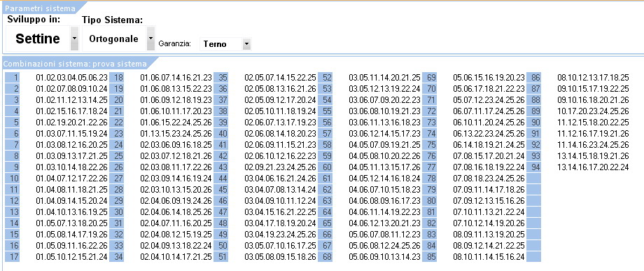Select combination 01.13.15.23.24.25.26
The height and width of the screenshot is (271, 644).
[176, 134]
